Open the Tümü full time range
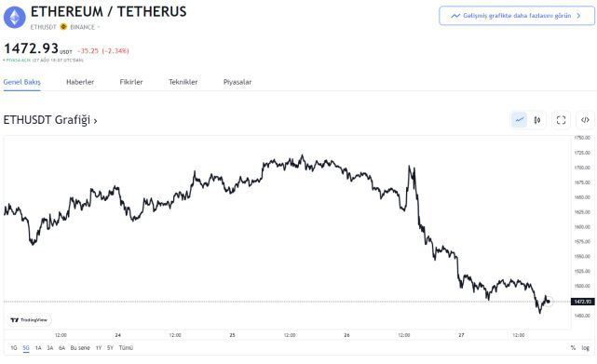Screen dimensions: 597x364 (x=126, y=347)
